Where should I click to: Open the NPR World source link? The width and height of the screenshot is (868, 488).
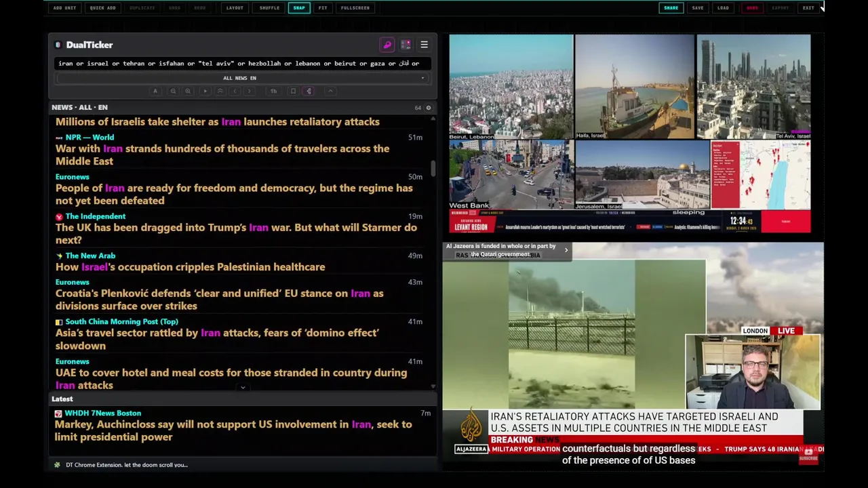(x=90, y=138)
